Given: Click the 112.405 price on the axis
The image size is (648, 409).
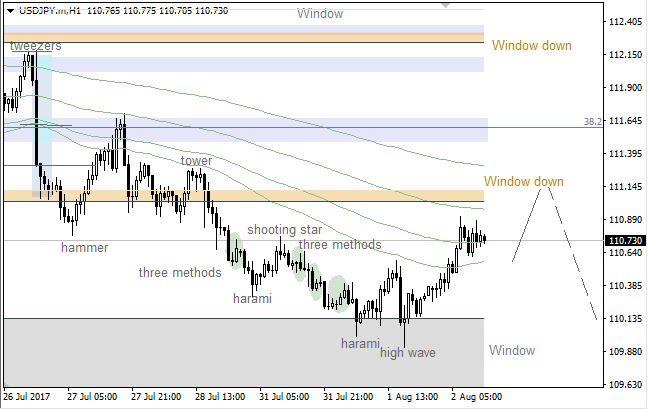Looking at the screenshot, I should (625, 22).
